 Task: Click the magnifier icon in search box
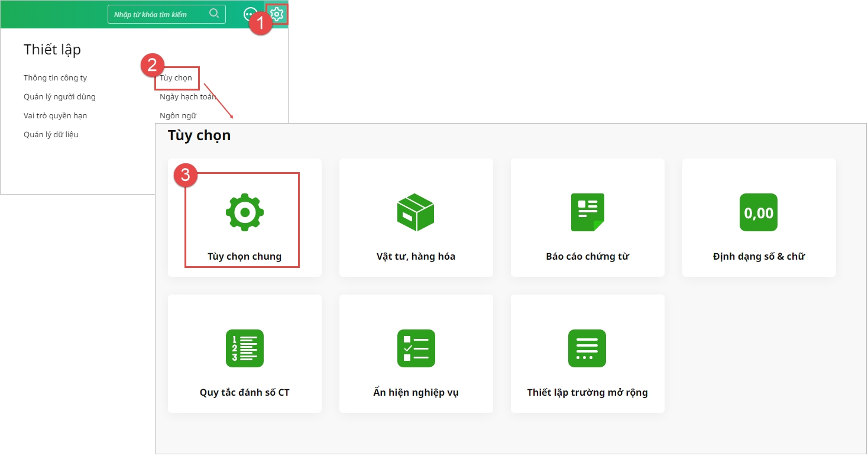tap(214, 14)
